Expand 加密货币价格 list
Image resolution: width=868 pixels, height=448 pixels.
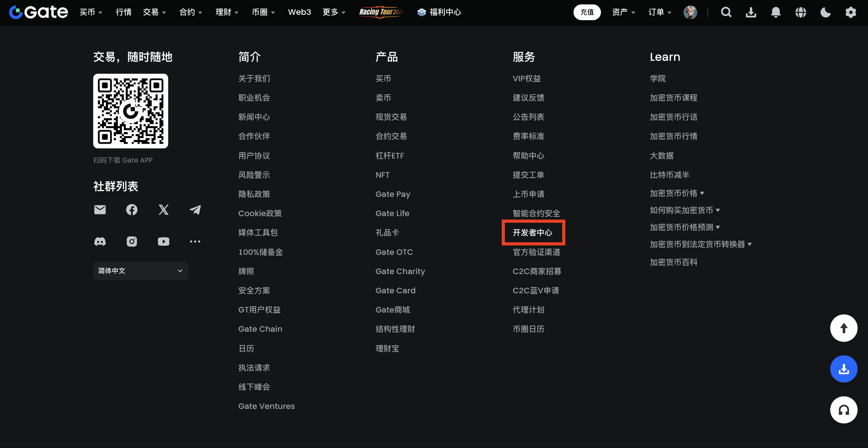pos(677,193)
